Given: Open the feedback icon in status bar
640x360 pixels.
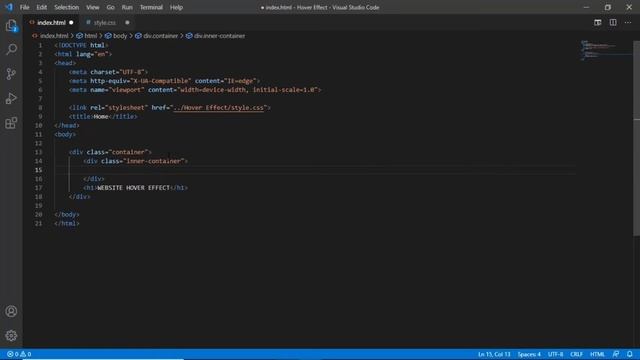Looking at the screenshot, I should [x=616, y=354].
